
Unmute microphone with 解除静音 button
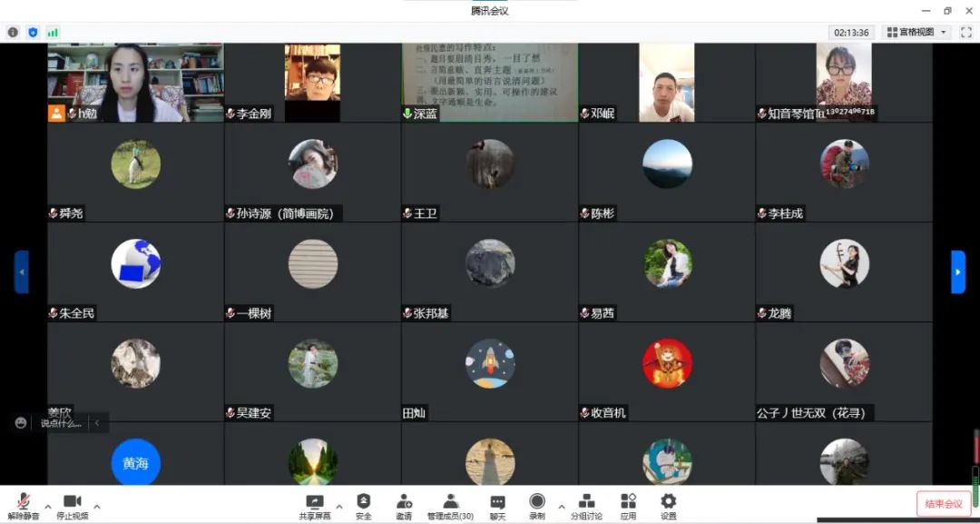click(x=23, y=507)
